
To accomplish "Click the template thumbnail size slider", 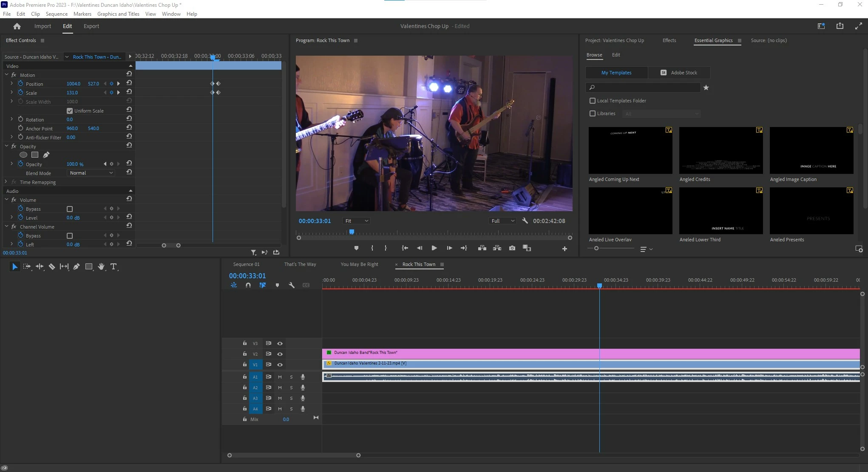I will point(596,248).
